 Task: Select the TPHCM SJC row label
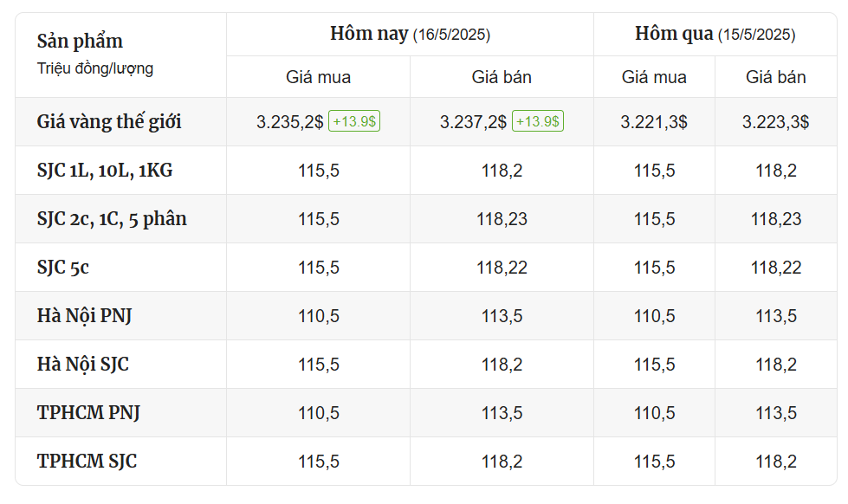tap(87, 462)
